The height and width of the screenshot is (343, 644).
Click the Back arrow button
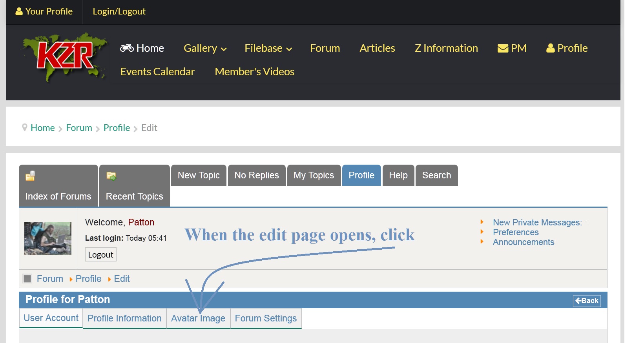click(586, 301)
